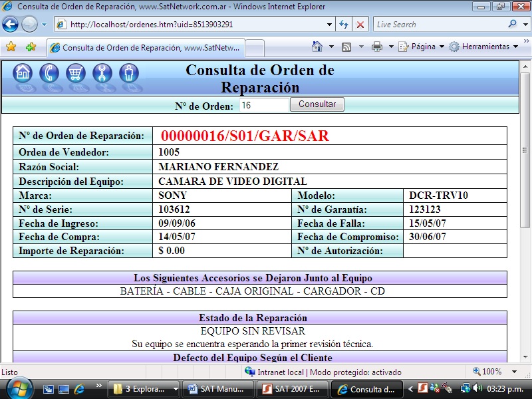This screenshot has height=399, width=532.
Task: Click the refresh page icon
Action: (344, 25)
